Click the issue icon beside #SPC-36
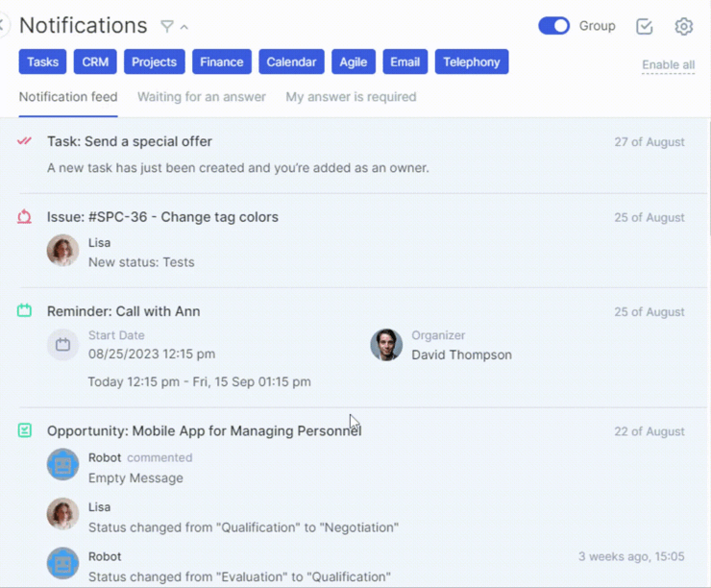Image resolution: width=711 pixels, height=588 pixels. point(24,217)
